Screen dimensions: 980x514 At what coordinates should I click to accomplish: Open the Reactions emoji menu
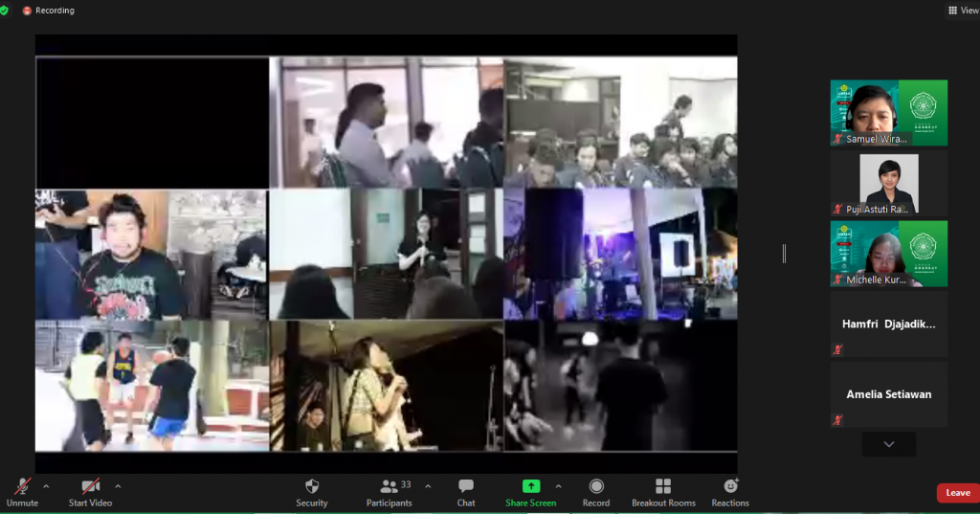click(x=730, y=487)
